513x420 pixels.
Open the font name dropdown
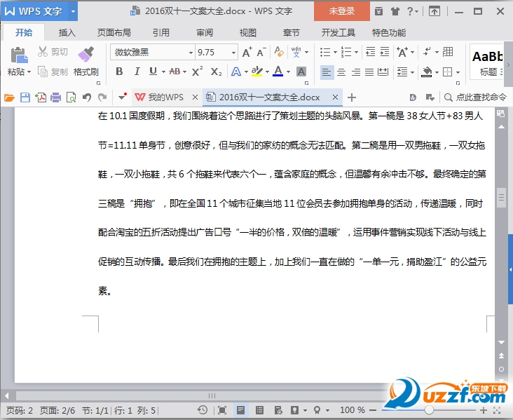[191, 53]
